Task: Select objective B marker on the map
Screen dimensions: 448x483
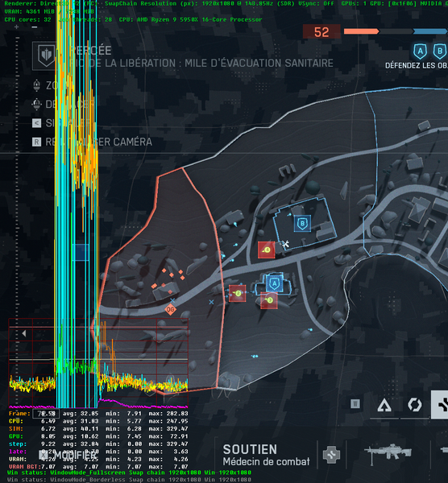Action: pyautogui.click(x=302, y=223)
